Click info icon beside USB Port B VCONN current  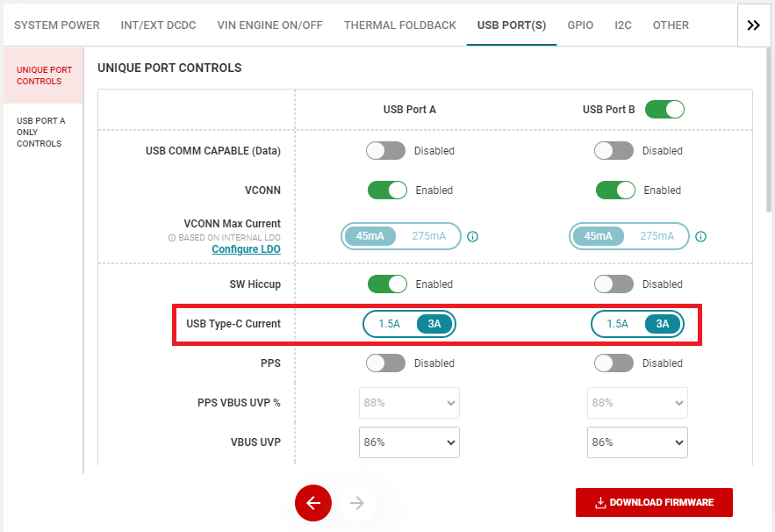pyautogui.click(x=700, y=236)
